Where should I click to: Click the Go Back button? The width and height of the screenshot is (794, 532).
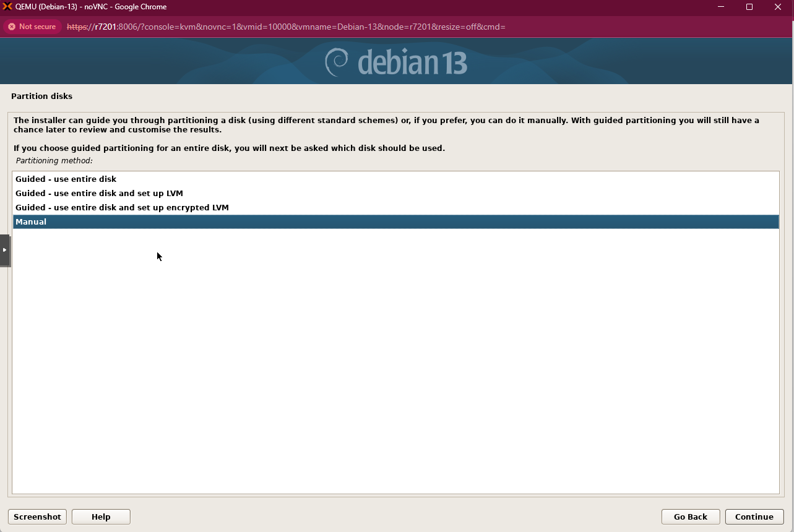point(691,517)
